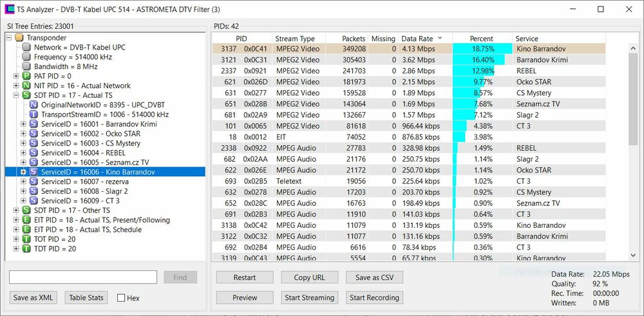Image resolution: width=644 pixels, height=316 pixels.
Task: Expand the ServiceID 16001 Barrandov Krimi node
Action: point(23,124)
